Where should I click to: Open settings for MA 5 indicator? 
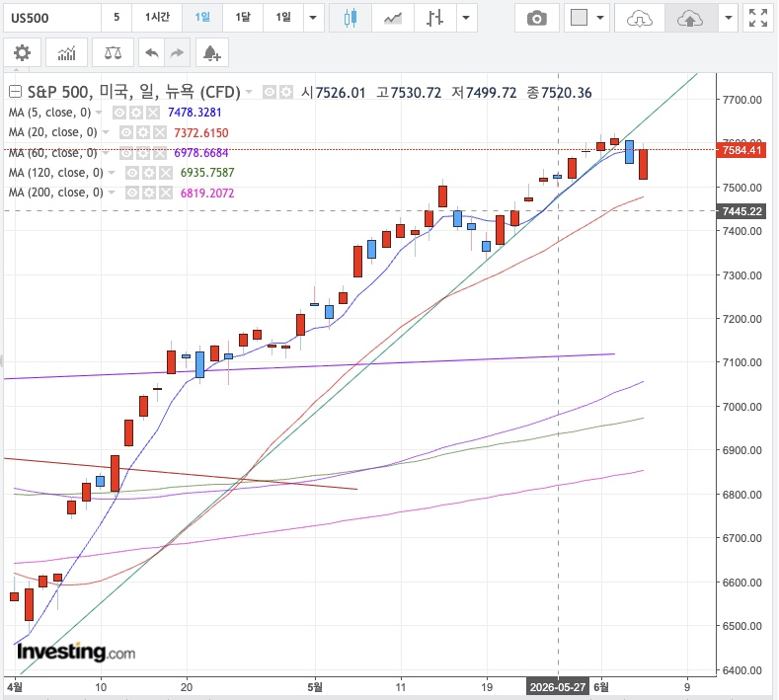point(136,113)
